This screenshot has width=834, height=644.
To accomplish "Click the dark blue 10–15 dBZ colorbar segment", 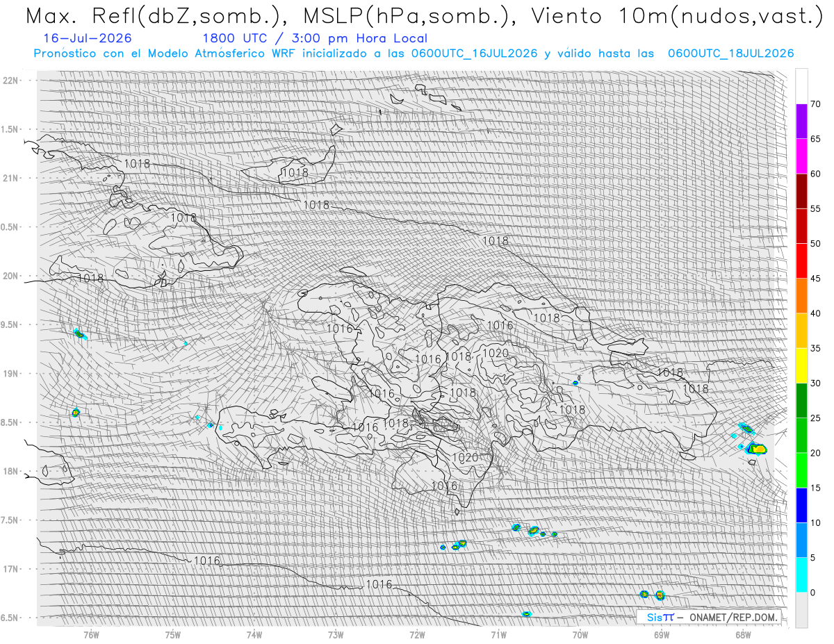I will [801, 505].
